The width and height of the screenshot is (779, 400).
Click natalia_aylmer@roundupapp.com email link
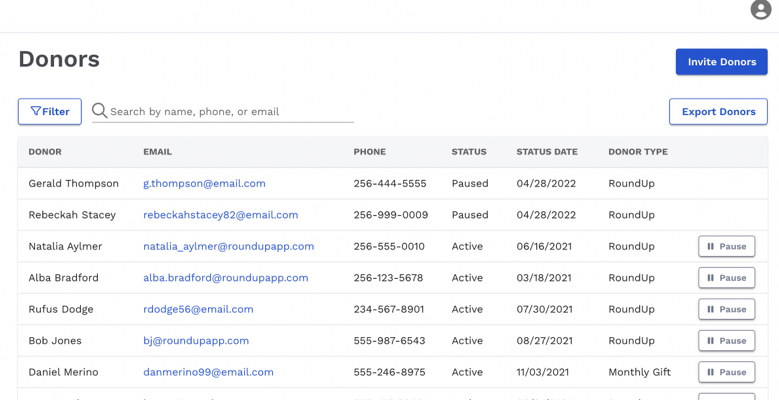pos(228,246)
